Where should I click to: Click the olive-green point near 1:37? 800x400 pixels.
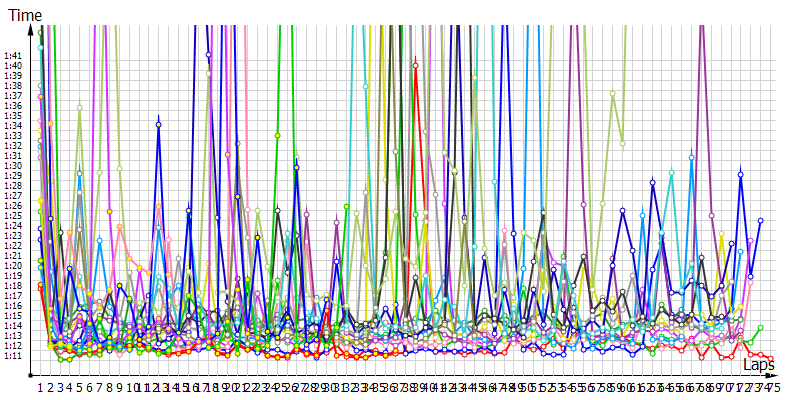coord(613,94)
